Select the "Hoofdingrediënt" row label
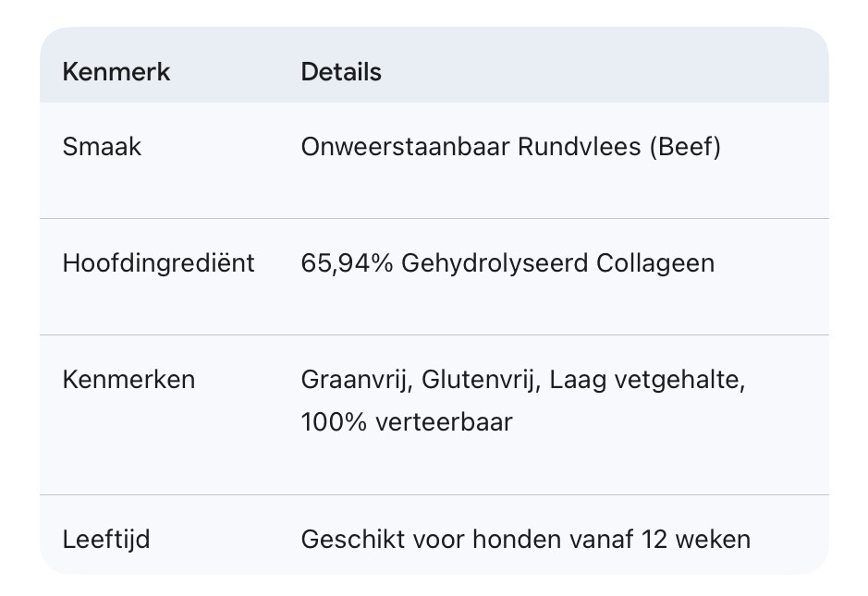This screenshot has width=868, height=596. point(158,263)
